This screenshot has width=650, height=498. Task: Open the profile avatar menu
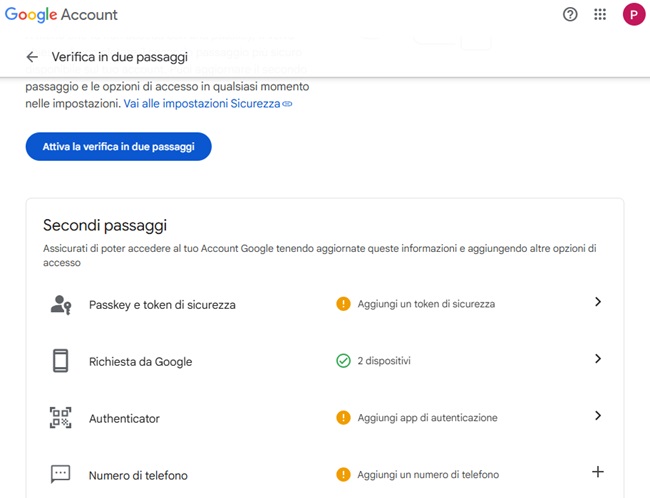point(632,15)
